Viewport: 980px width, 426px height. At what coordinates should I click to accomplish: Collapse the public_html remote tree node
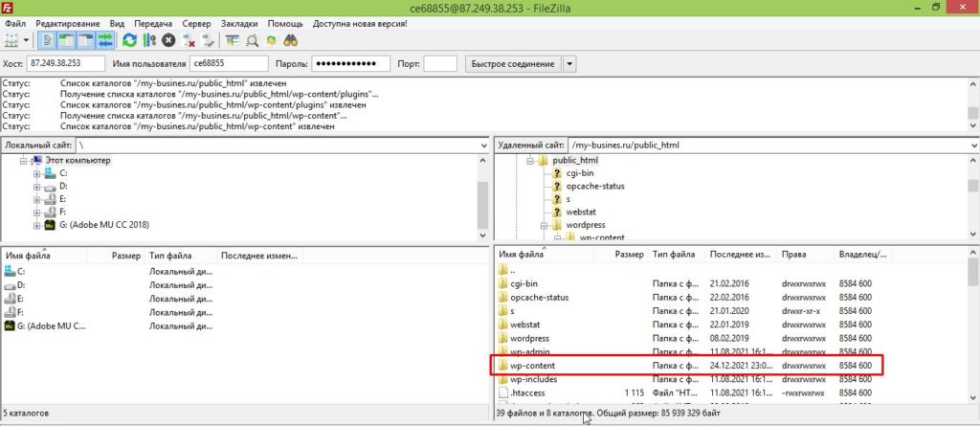529,160
